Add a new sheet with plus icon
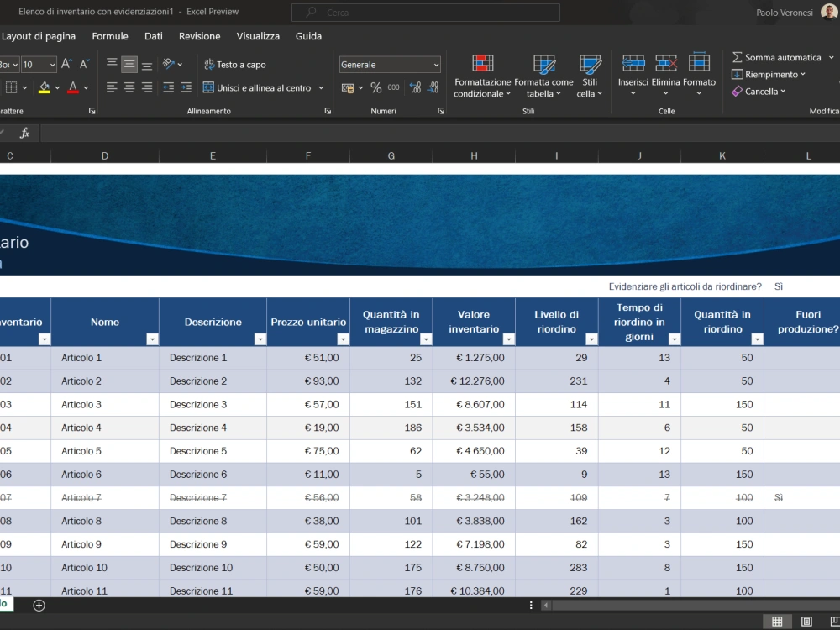Screen dimensions: 840x630 click(39, 606)
